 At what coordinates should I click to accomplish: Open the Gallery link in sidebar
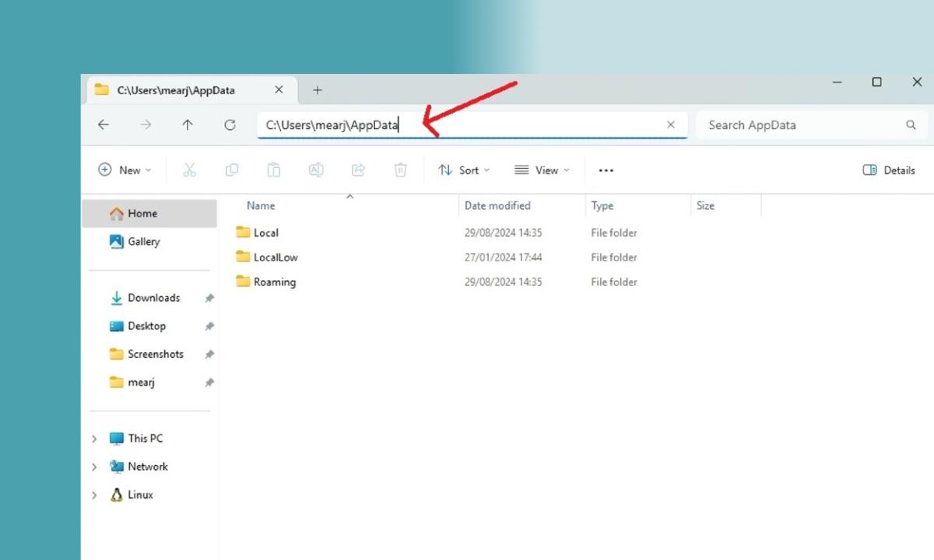pyautogui.click(x=142, y=241)
